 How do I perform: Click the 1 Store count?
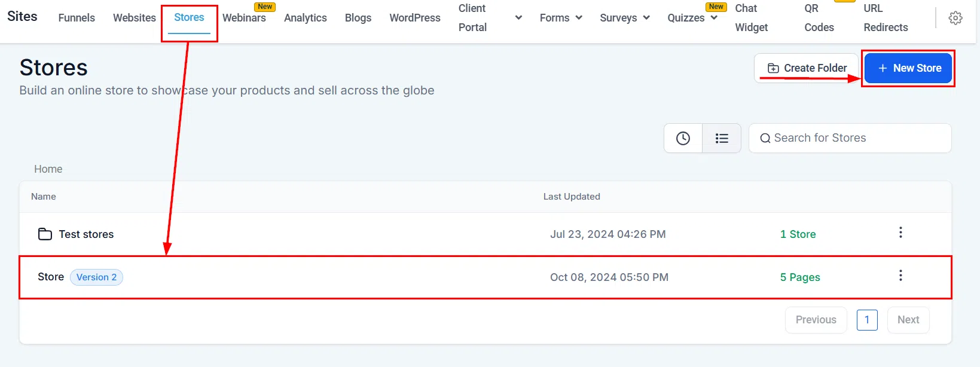click(x=798, y=234)
